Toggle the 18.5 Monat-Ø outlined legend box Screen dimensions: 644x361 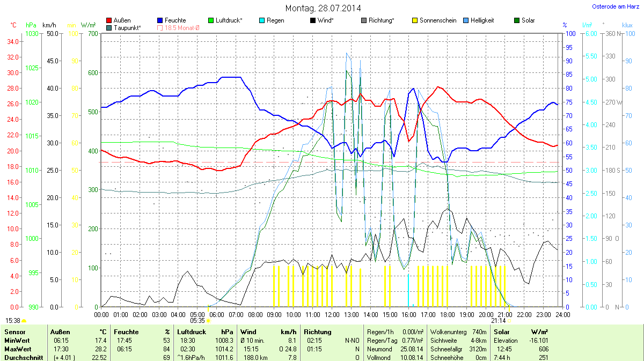(x=160, y=27)
